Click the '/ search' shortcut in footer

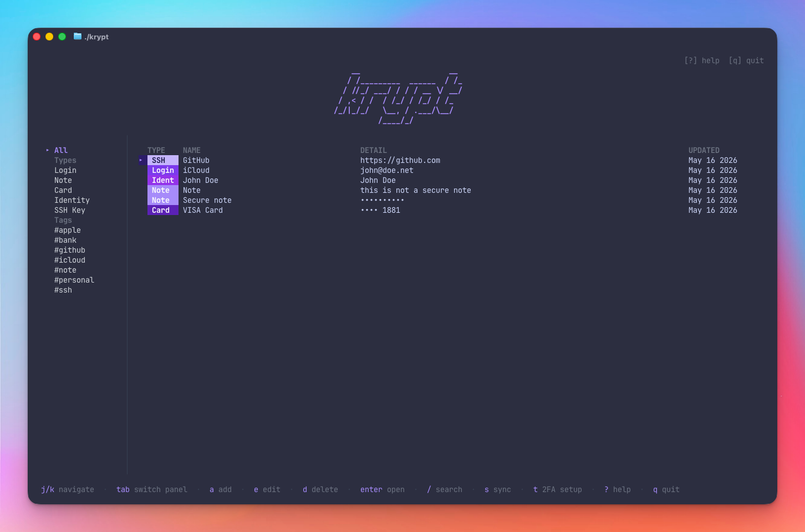click(x=445, y=489)
